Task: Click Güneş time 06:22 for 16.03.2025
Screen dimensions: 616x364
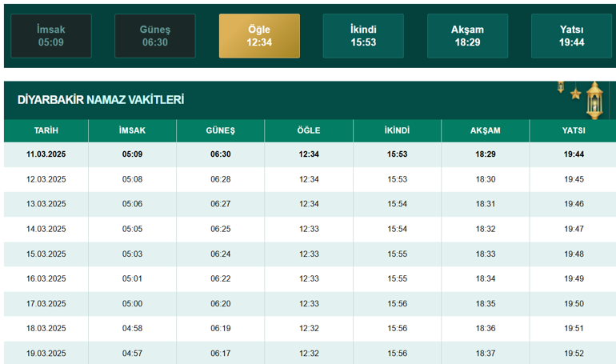Action: tap(220, 278)
